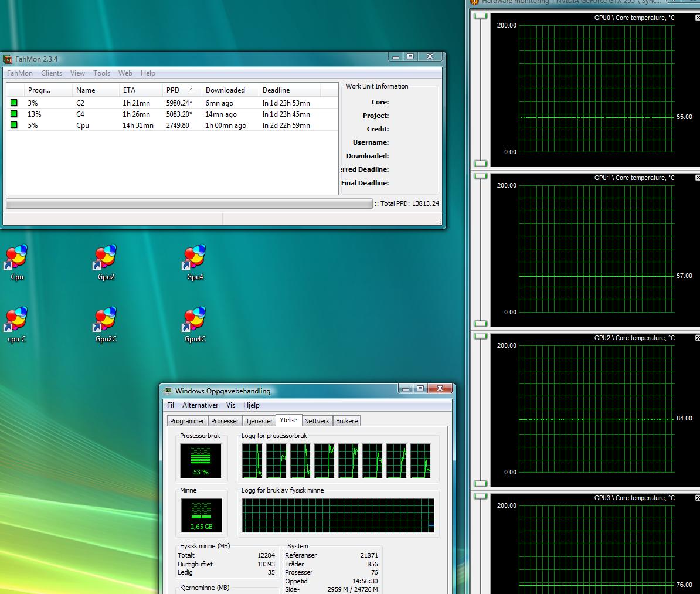Open the View menu in FahMon
The height and width of the screenshot is (594, 700).
[77, 73]
